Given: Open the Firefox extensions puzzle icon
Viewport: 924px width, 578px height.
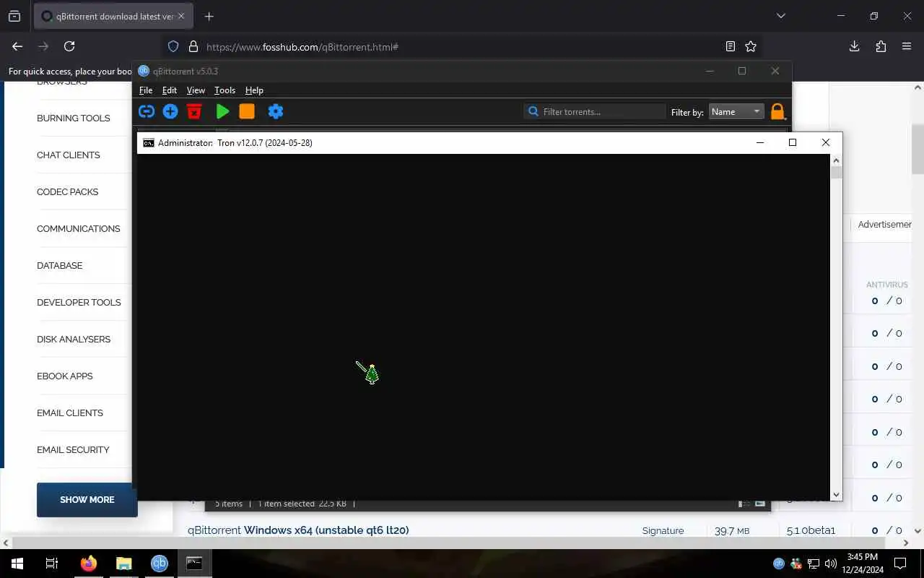Looking at the screenshot, I should click(x=881, y=46).
